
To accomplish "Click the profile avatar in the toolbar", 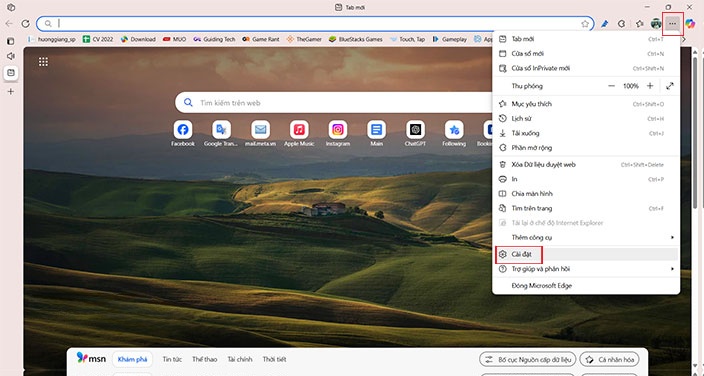I will click(656, 24).
